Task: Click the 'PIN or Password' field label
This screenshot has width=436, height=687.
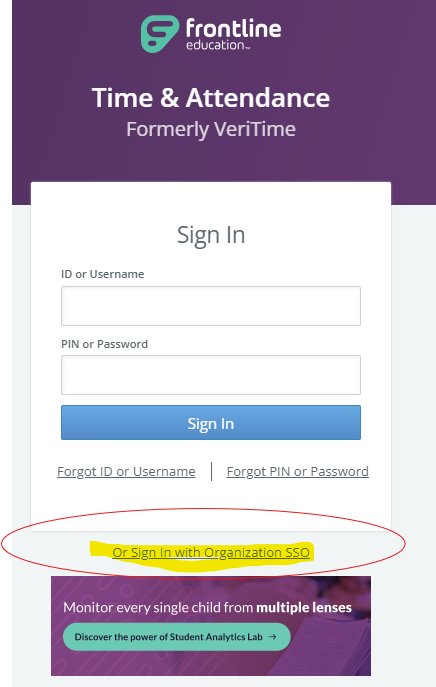Action: point(104,344)
